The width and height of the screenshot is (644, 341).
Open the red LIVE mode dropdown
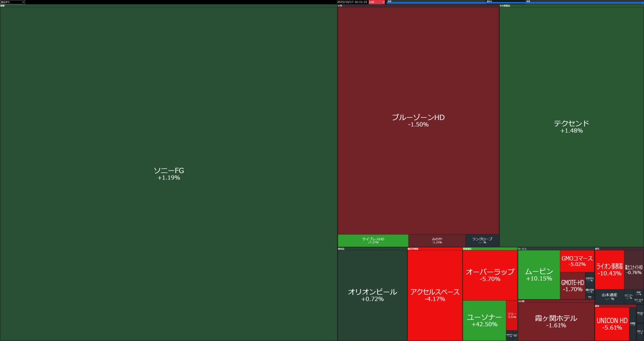(x=377, y=2)
